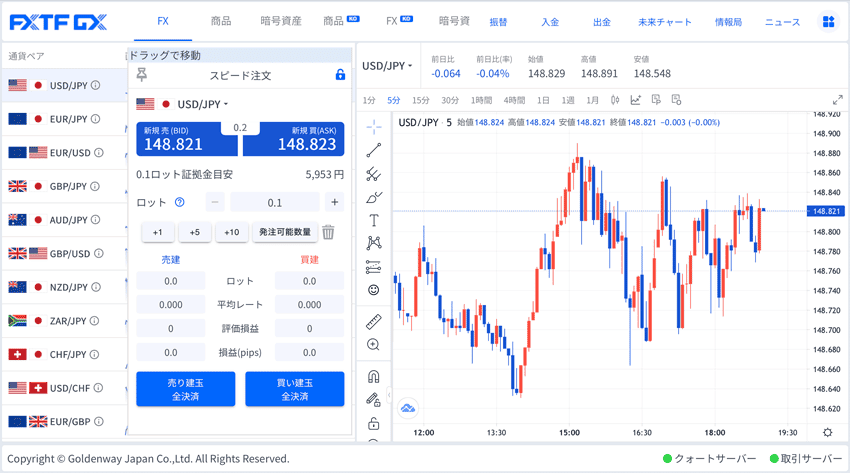850x473 pixels.
Task: Toggle the pin on スピード注文 panel
Action: (x=142, y=75)
